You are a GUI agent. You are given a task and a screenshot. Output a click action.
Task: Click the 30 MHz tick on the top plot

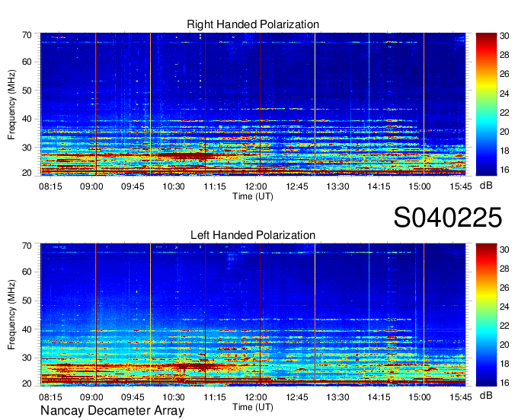tap(27, 148)
